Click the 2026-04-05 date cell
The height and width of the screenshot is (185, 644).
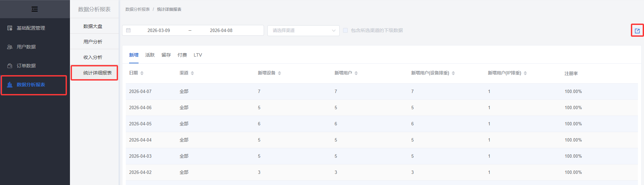(x=140, y=124)
